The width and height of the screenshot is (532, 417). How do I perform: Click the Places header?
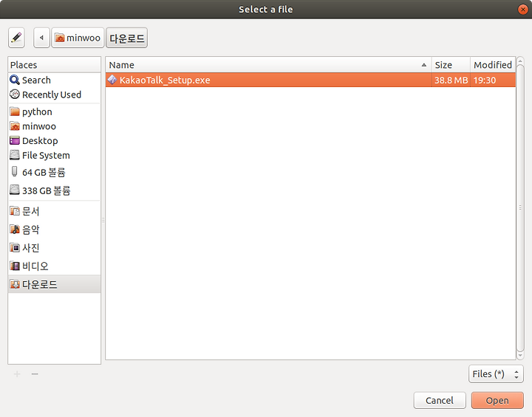(54, 65)
